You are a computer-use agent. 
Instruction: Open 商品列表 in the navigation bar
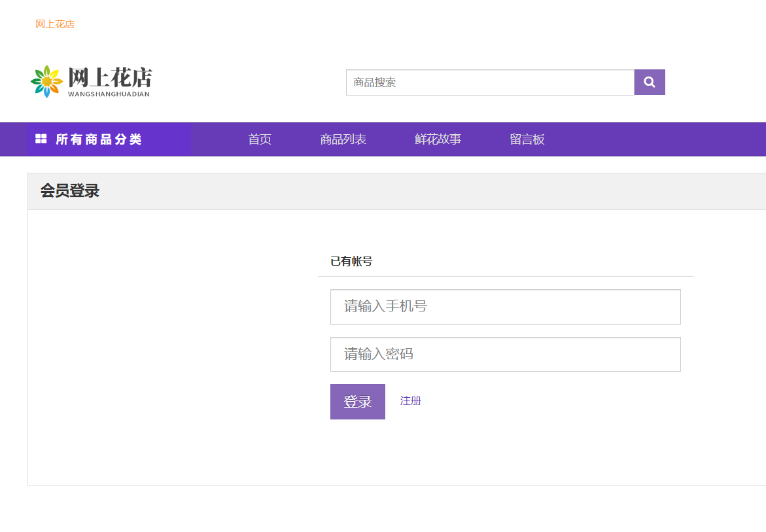click(x=343, y=139)
